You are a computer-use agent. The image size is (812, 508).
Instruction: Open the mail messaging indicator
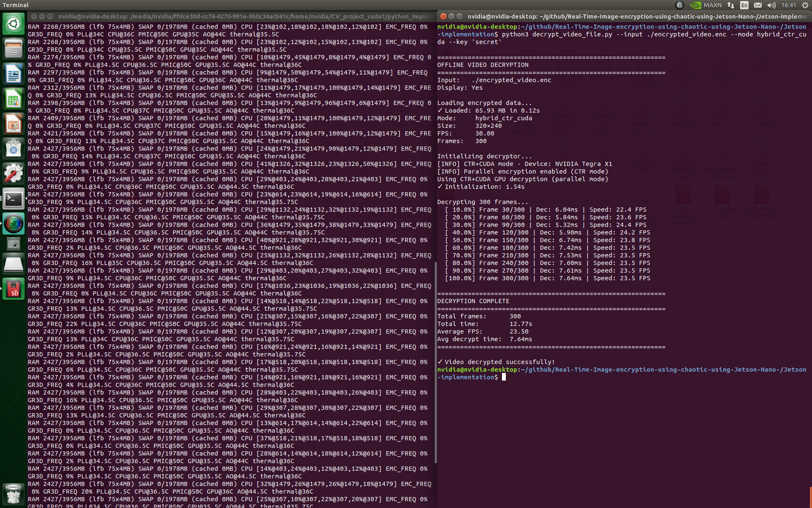pos(758,5)
